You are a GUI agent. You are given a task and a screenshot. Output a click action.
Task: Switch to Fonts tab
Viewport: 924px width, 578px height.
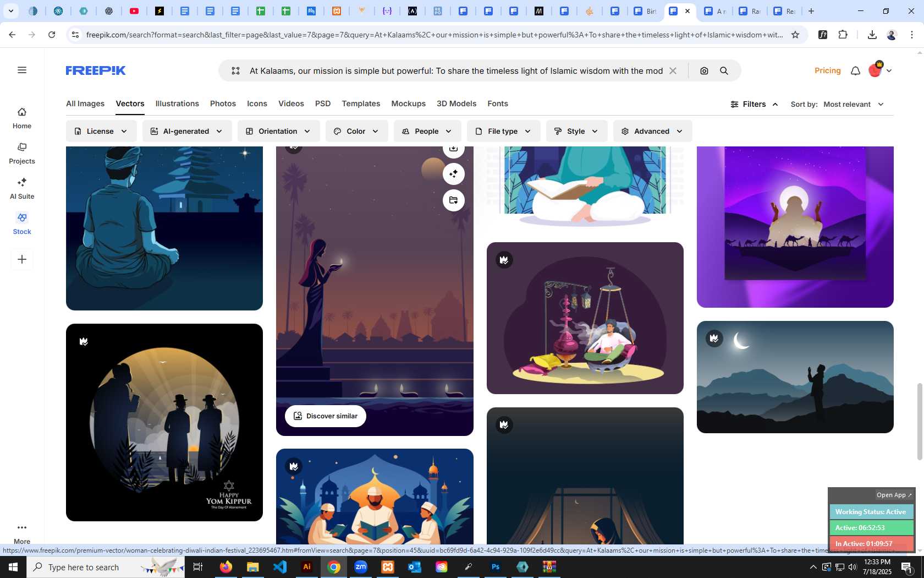click(x=498, y=103)
